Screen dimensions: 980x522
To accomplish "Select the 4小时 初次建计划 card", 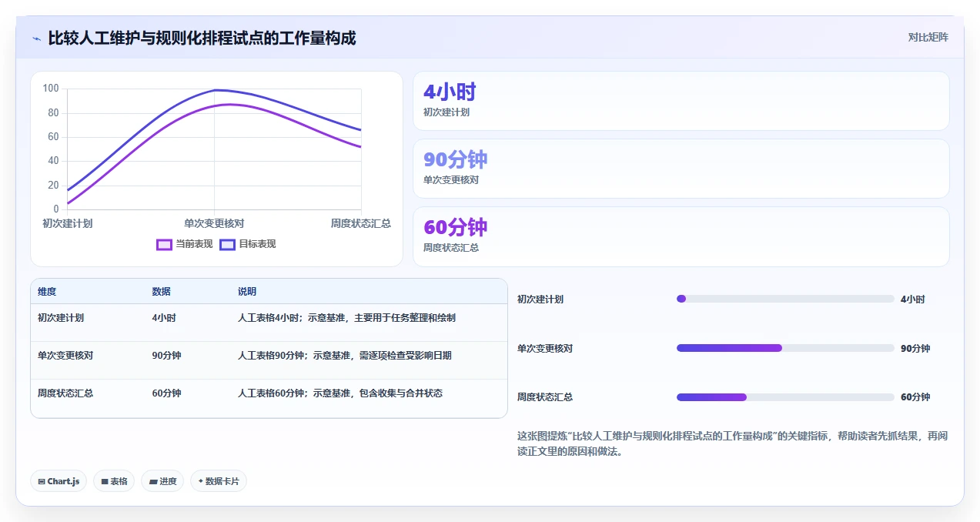I will click(681, 101).
